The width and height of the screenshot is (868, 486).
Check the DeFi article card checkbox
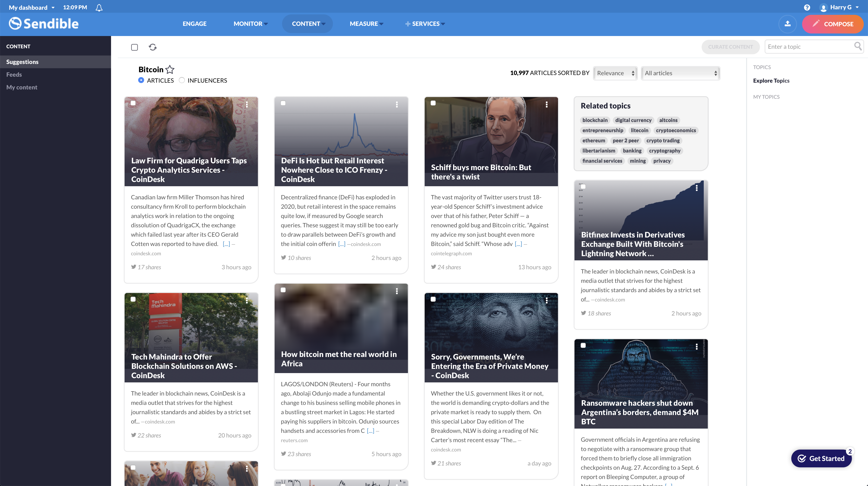(283, 103)
